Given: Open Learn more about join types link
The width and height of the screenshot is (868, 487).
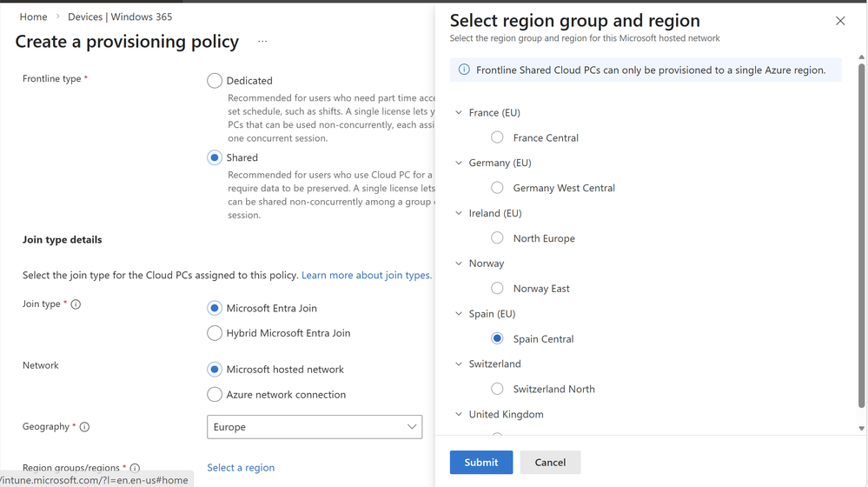Looking at the screenshot, I should point(366,276).
